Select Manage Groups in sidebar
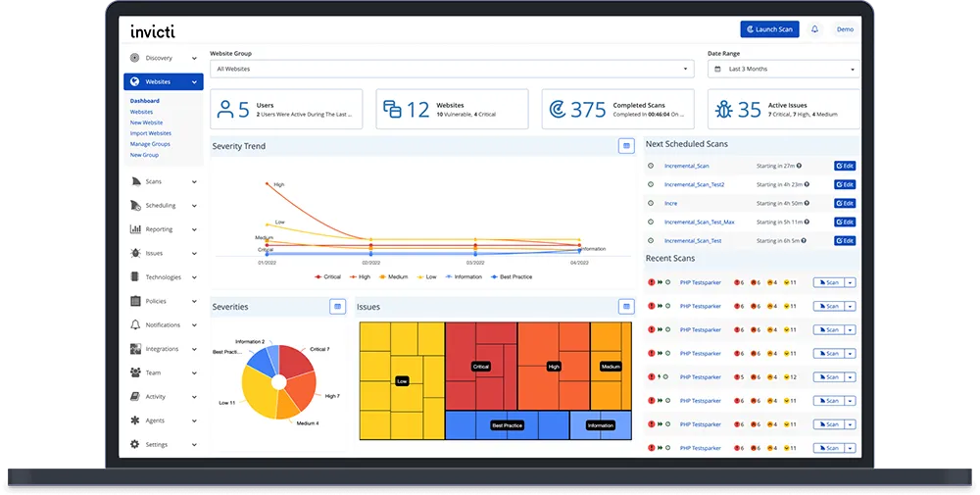Viewport: 980px width, 495px height. [150, 144]
